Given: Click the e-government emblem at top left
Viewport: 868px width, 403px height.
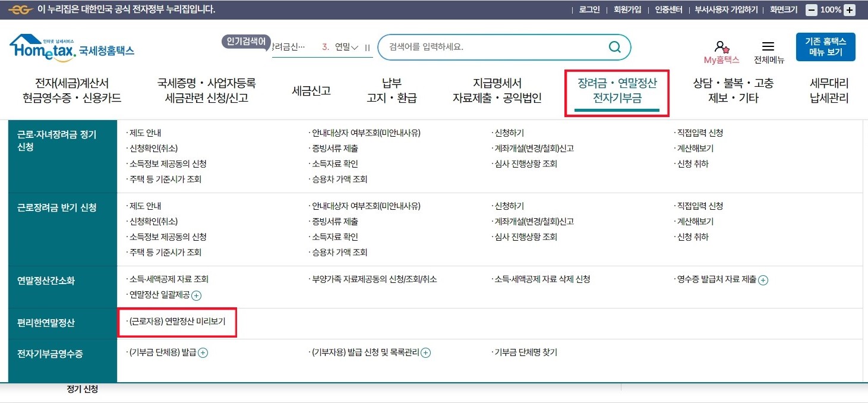Looking at the screenshot, I should tap(20, 9).
